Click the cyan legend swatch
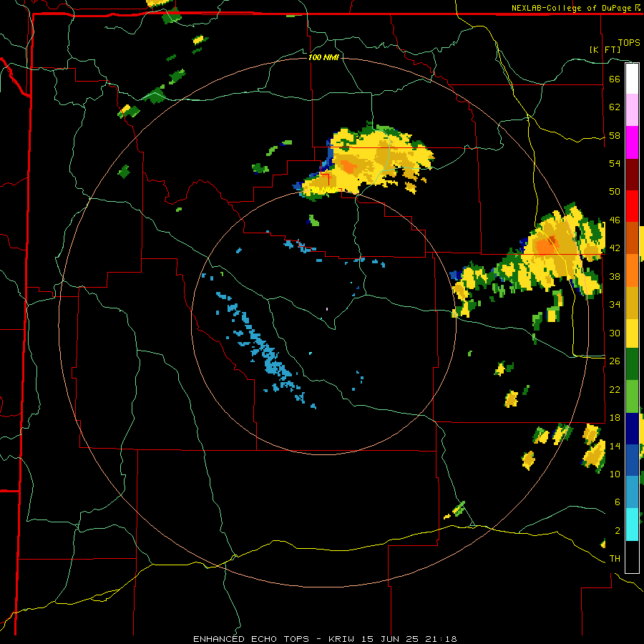The image size is (644, 644). pos(632,525)
